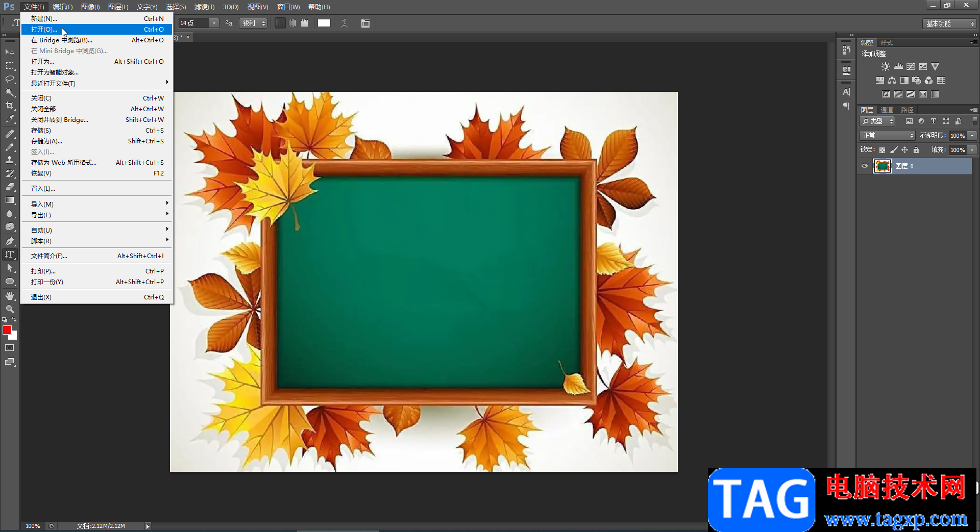Select the Clone Stamp tool

[x=10, y=160]
